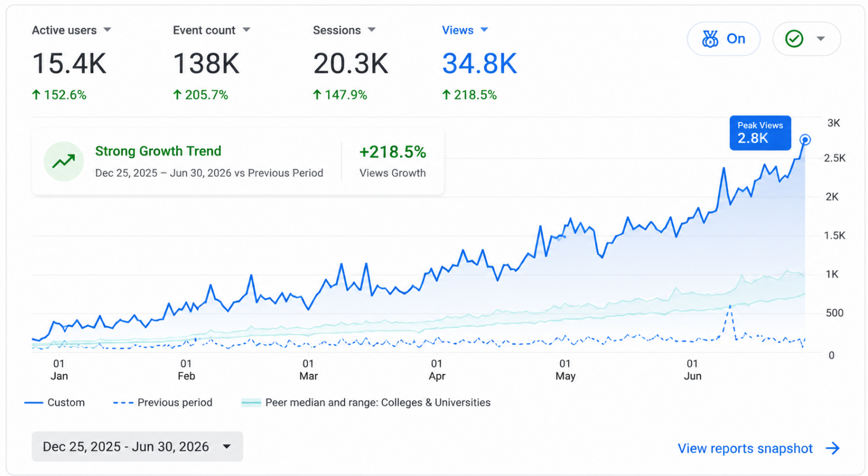Open the Active users metric dropdown arrow
The image size is (868, 476).
tap(107, 30)
